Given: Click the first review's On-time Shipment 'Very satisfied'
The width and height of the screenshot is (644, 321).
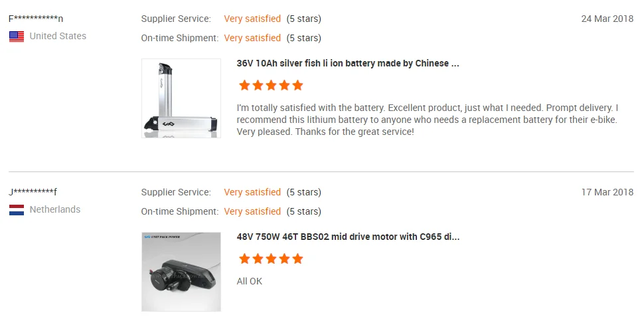Looking at the screenshot, I should [252, 38].
